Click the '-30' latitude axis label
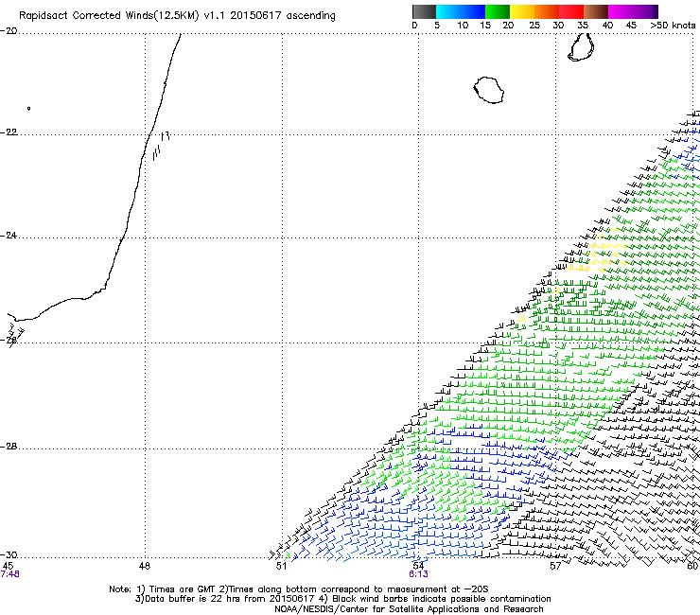 click(x=9, y=555)
